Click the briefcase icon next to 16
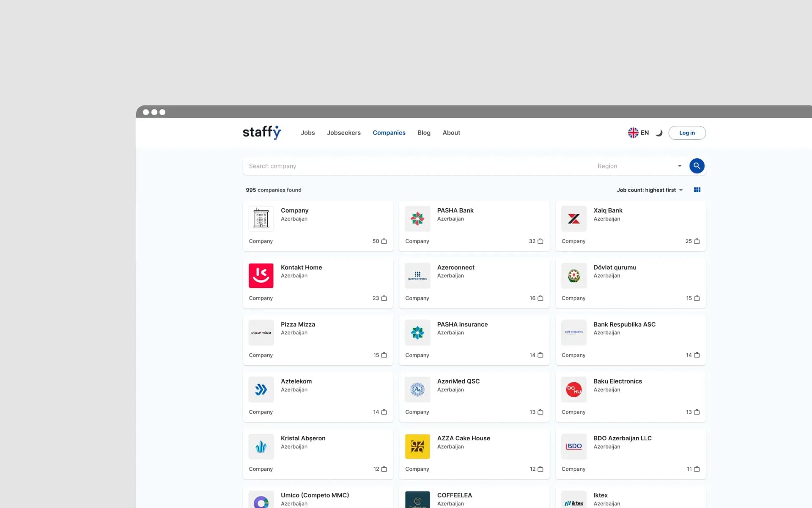The height and width of the screenshot is (508, 812). pos(540,298)
